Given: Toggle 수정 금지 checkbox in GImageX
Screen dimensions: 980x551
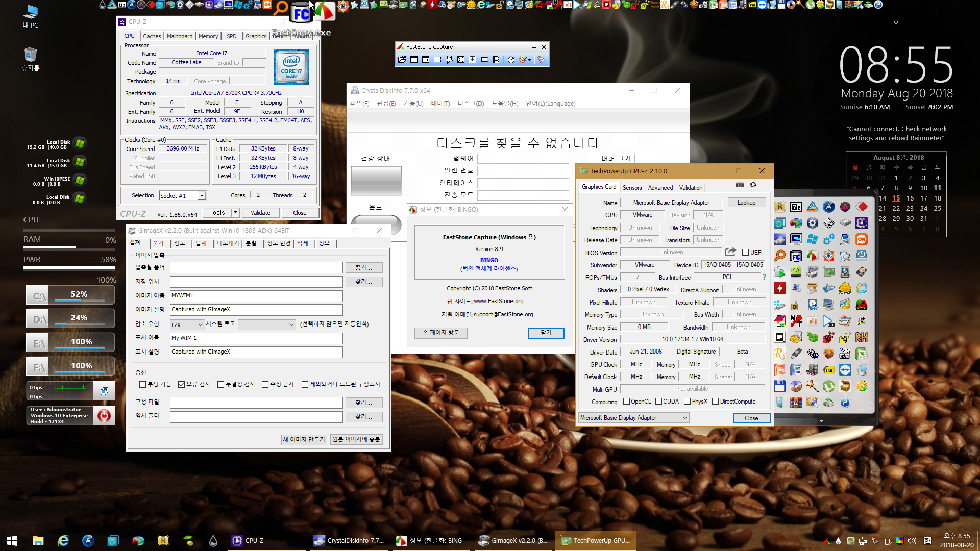Looking at the screenshot, I should [265, 384].
